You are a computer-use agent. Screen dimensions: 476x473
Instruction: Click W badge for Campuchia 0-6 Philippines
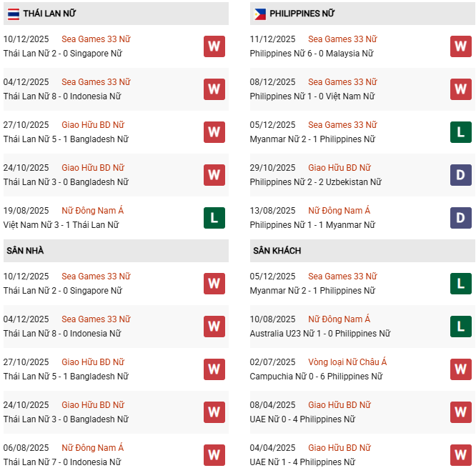[461, 369]
